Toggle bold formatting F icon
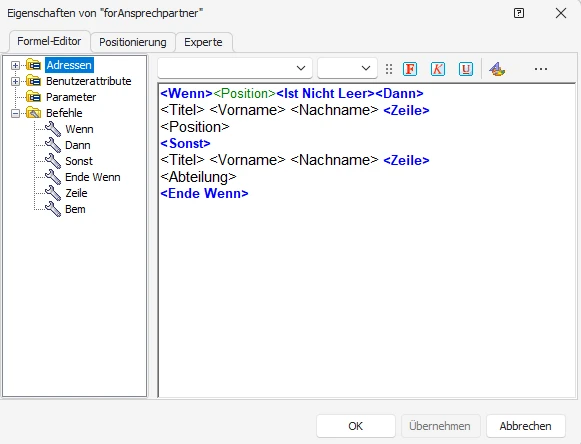The height and width of the screenshot is (444, 581). pyautogui.click(x=410, y=69)
